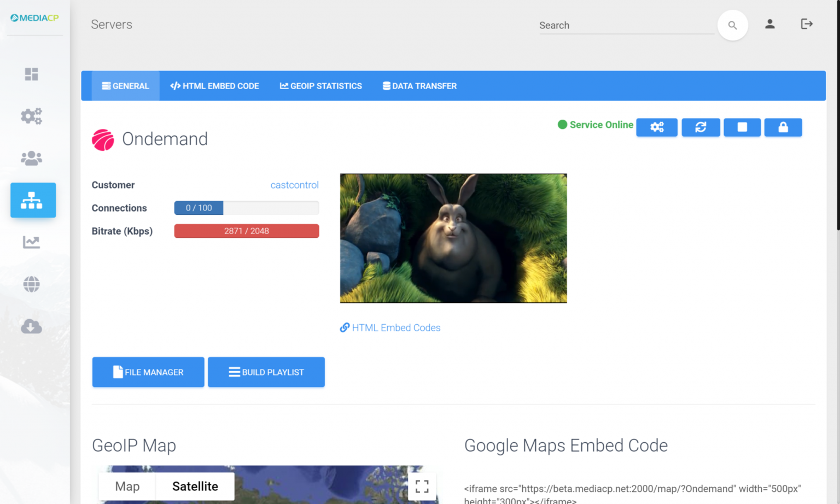Viewport: 840px width, 504px height.
Task: Toggle fullscreen on the GeoIP map
Action: pyautogui.click(x=422, y=486)
